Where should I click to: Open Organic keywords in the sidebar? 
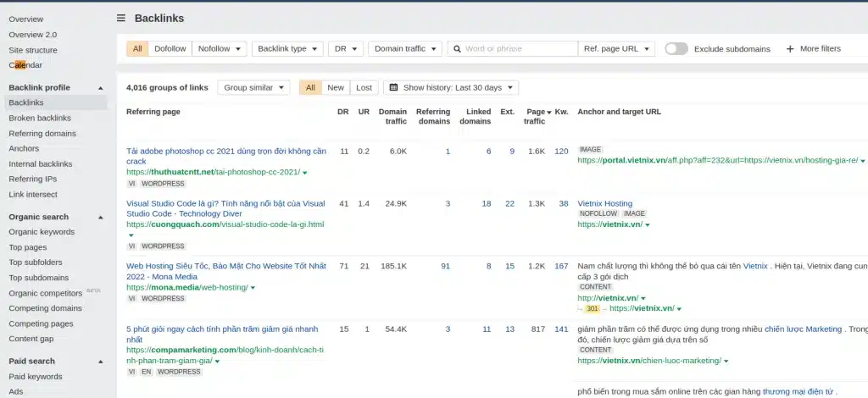[42, 232]
